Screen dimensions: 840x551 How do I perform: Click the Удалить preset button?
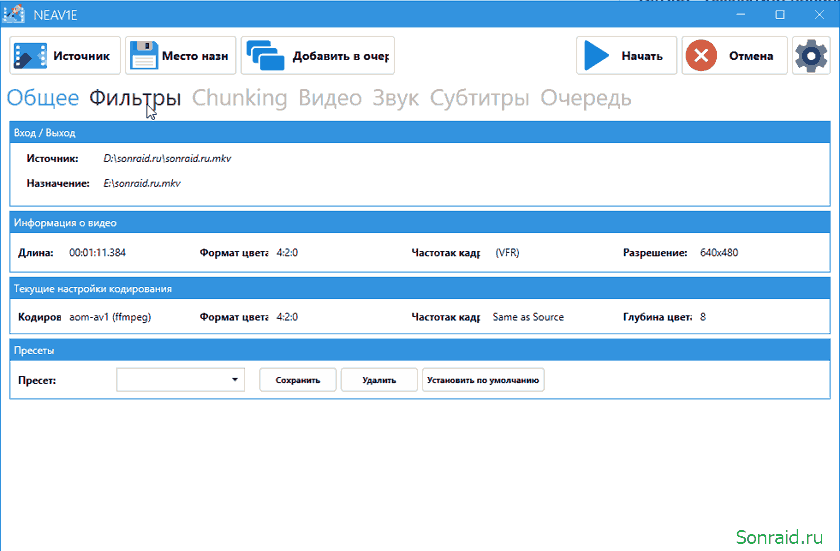[x=379, y=380]
